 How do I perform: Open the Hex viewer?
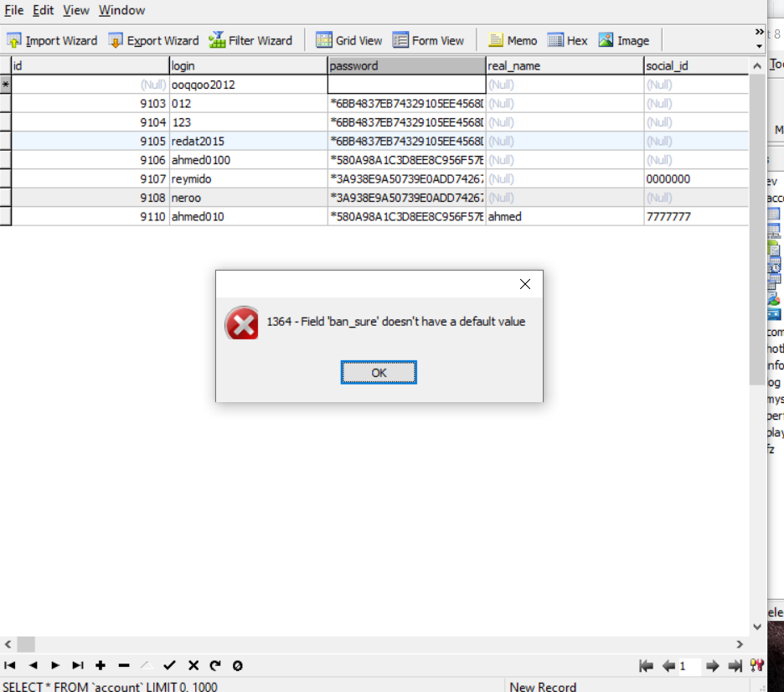(x=568, y=40)
